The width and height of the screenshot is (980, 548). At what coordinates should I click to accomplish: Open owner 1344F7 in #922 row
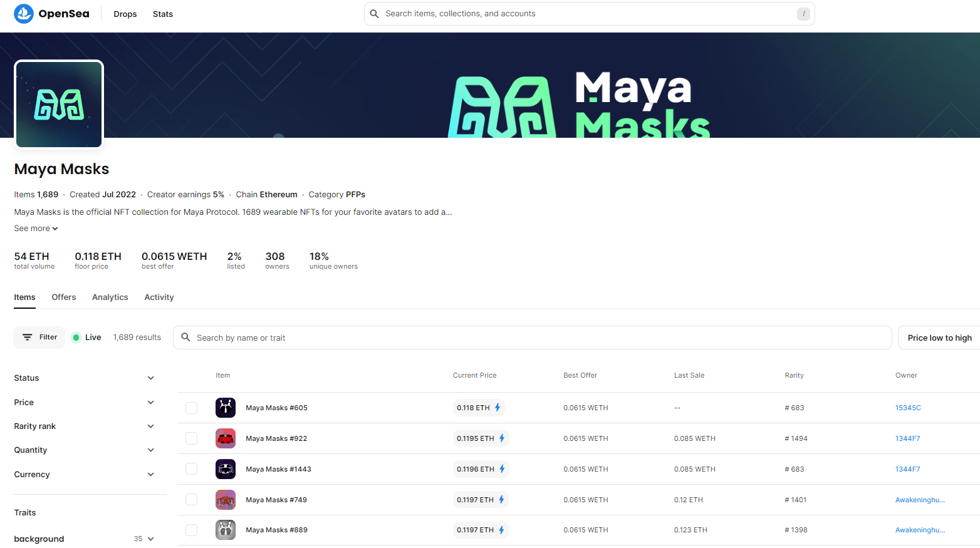pyautogui.click(x=907, y=438)
